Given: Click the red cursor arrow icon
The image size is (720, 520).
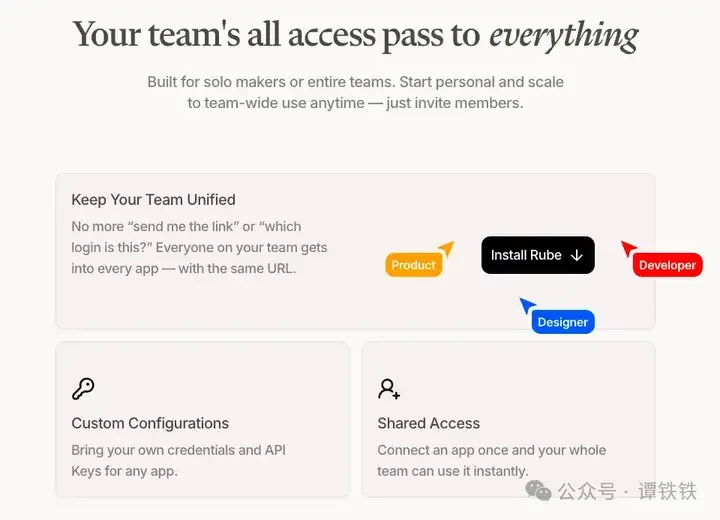Looking at the screenshot, I should 628,248.
